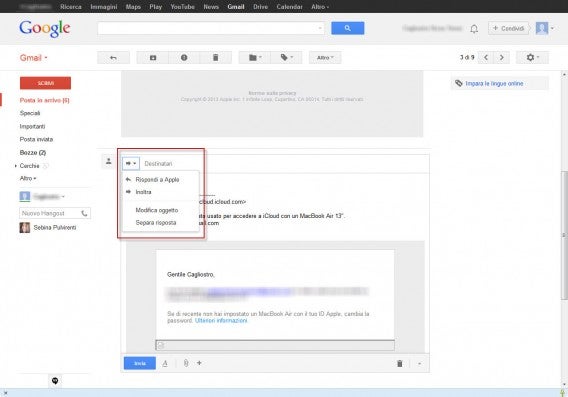Open the reply type arrow dropdown
Viewport: 568px width, 397px height.
point(131,163)
